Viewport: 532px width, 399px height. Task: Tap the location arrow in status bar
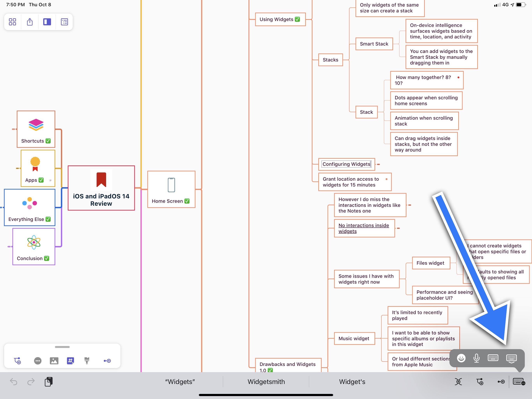[512, 4]
